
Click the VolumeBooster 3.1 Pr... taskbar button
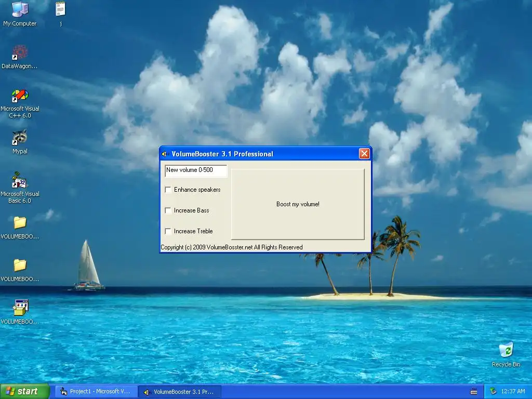180,392
